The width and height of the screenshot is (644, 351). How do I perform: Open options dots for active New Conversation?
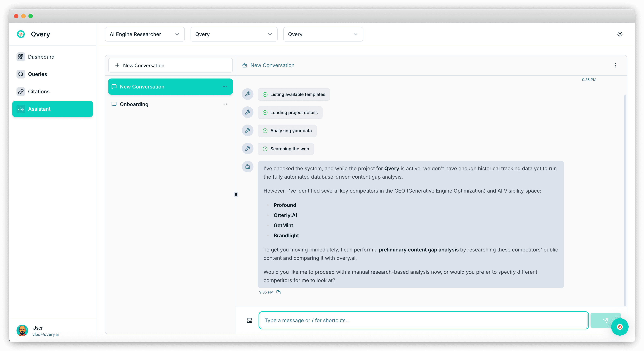[x=224, y=86]
